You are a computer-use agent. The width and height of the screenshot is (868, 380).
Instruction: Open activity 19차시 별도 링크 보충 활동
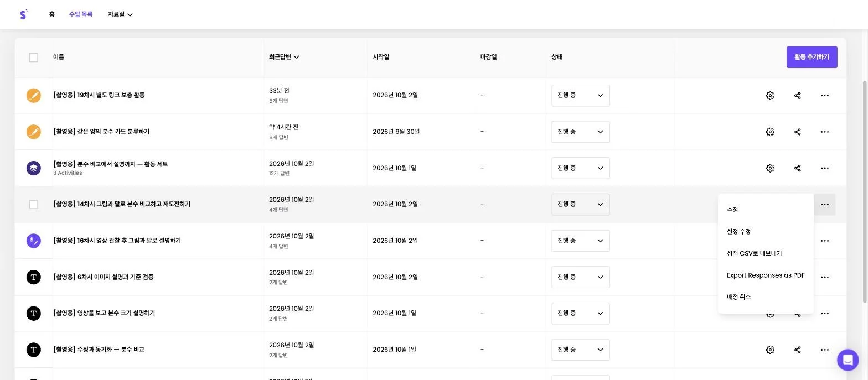click(x=99, y=95)
